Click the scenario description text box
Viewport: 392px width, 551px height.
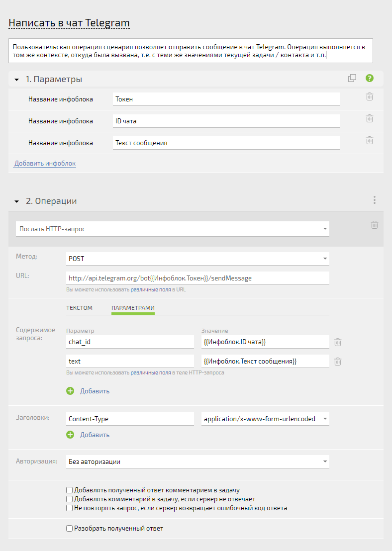pos(191,51)
